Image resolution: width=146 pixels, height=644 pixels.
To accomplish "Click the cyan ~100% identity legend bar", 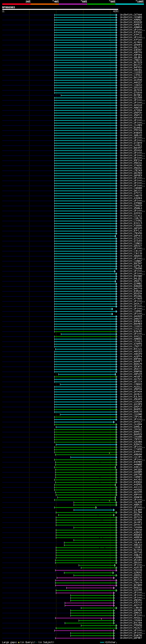I will [x=130, y=4].
